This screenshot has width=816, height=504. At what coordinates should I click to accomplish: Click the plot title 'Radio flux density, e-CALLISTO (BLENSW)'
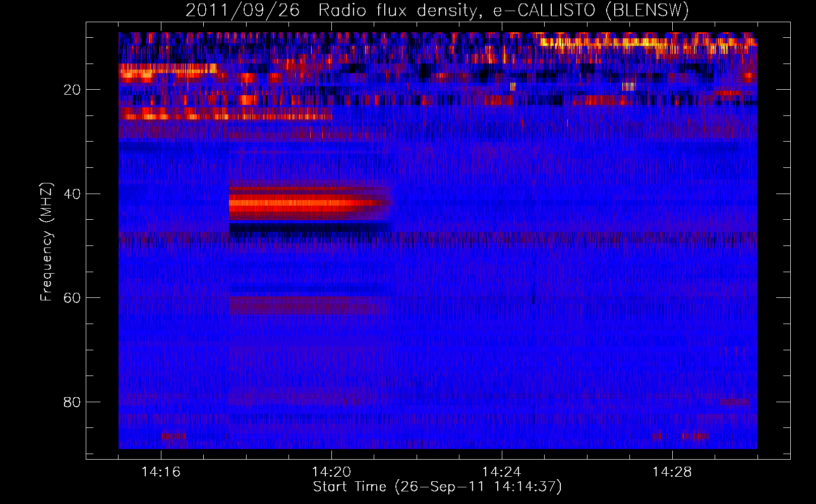coord(503,10)
